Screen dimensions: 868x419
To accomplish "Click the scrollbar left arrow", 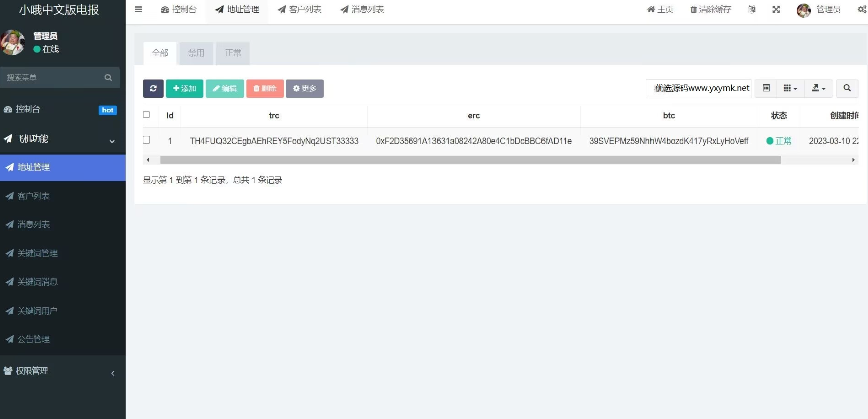I will [x=148, y=160].
